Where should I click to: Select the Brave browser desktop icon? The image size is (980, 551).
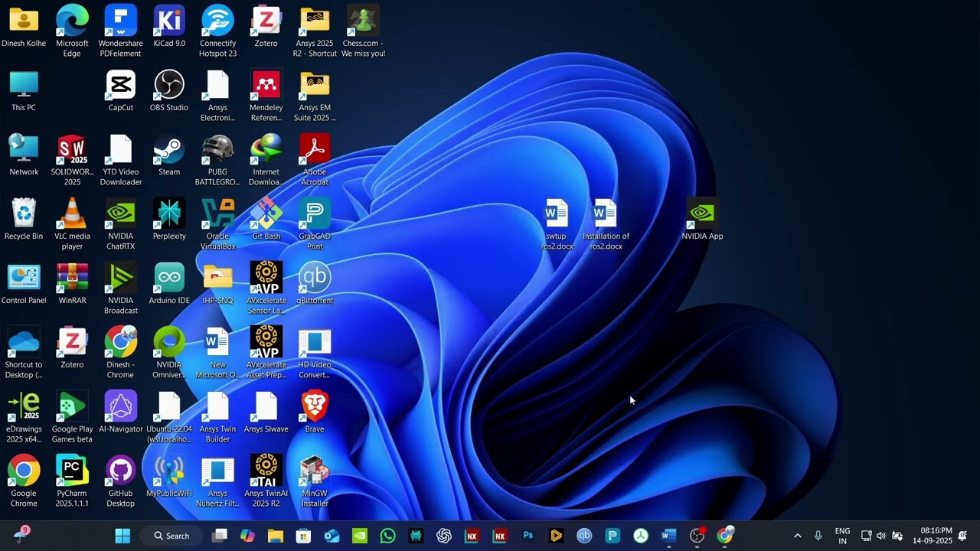coord(315,413)
